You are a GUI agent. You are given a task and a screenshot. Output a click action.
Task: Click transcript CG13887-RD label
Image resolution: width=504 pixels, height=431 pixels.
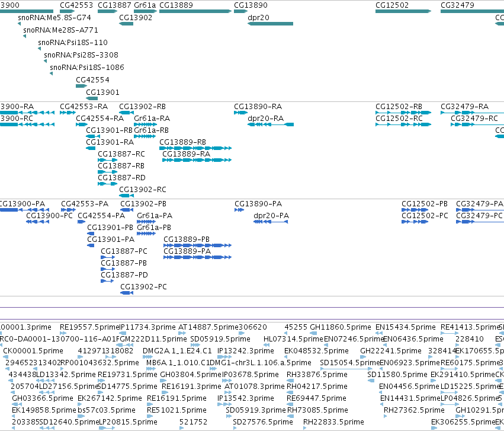point(121,178)
